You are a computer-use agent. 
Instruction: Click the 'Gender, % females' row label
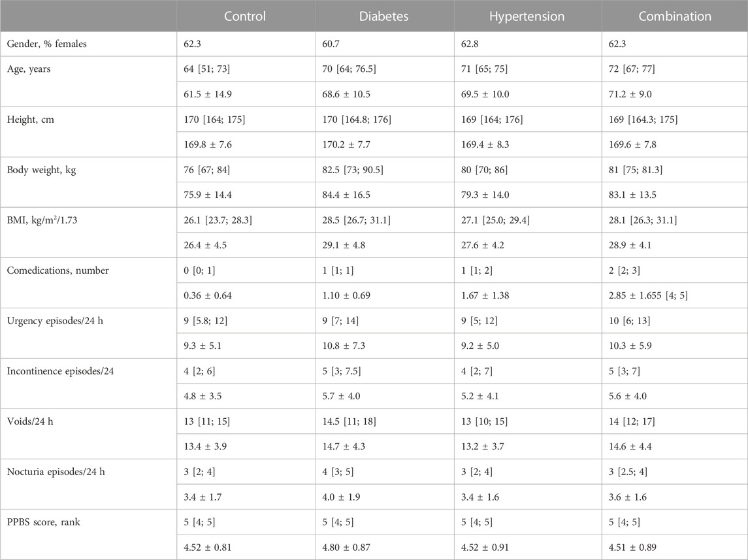tap(47, 44)
